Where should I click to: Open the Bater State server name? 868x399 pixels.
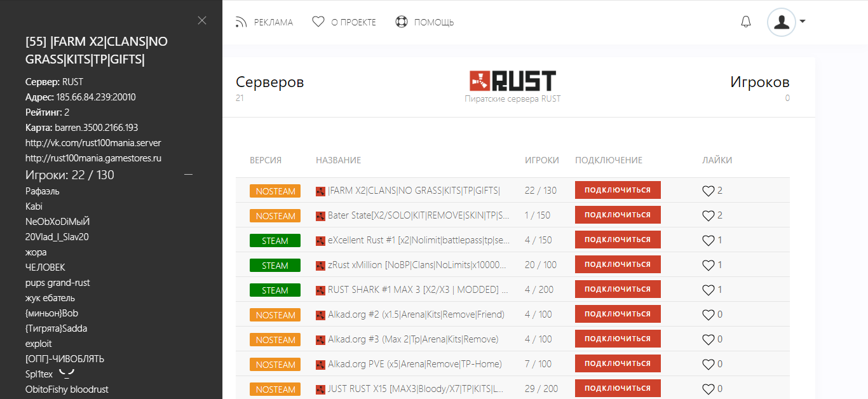pos(419,215)
